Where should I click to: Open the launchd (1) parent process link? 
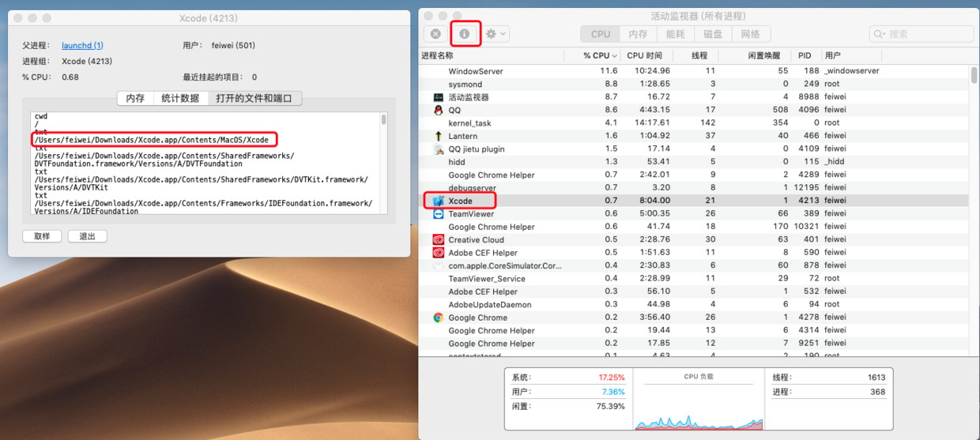point(82,45)
